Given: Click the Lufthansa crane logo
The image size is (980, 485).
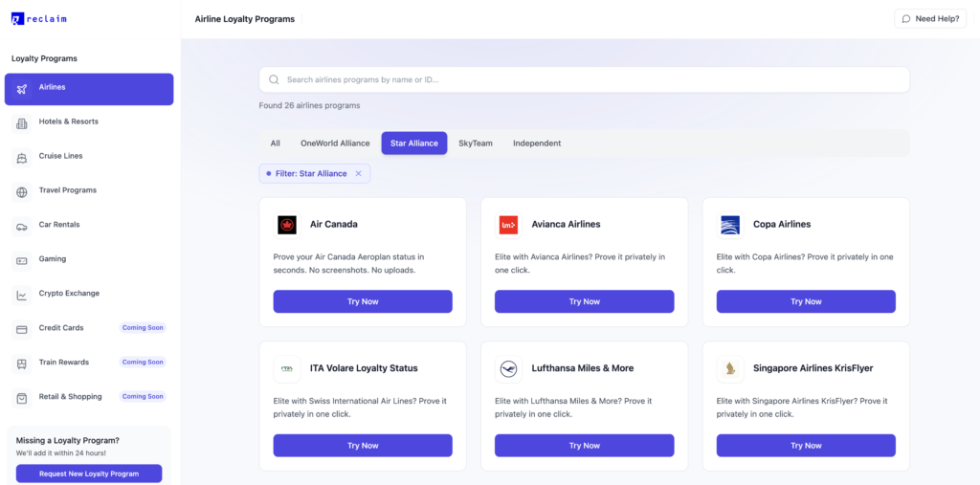Looking at the screenshot, I should pos(508,368).
